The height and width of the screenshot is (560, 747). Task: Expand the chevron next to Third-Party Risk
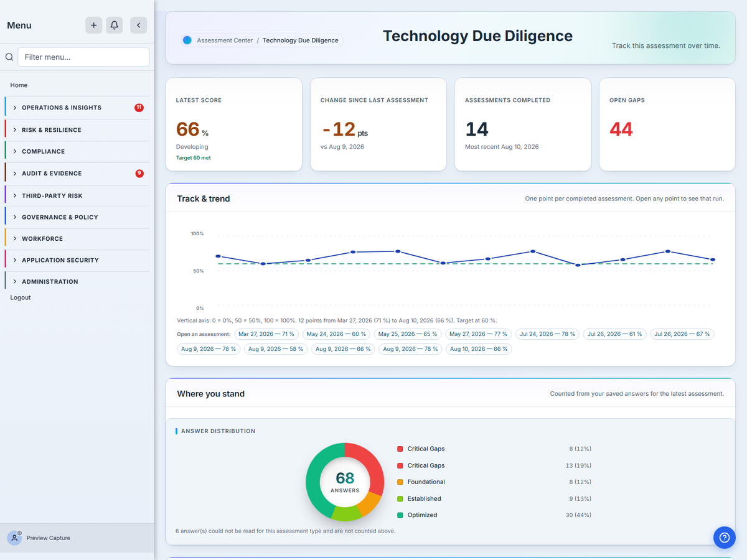15,195
